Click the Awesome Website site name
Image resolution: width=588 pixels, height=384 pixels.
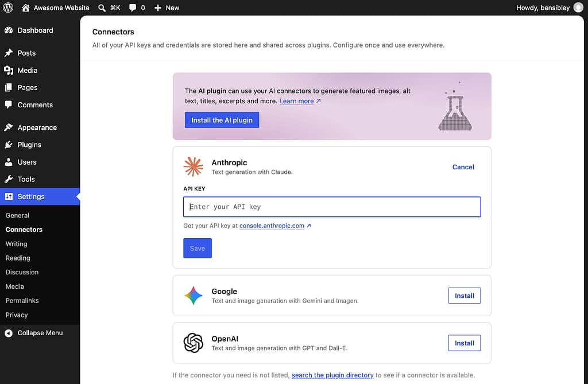pos(61,8)
